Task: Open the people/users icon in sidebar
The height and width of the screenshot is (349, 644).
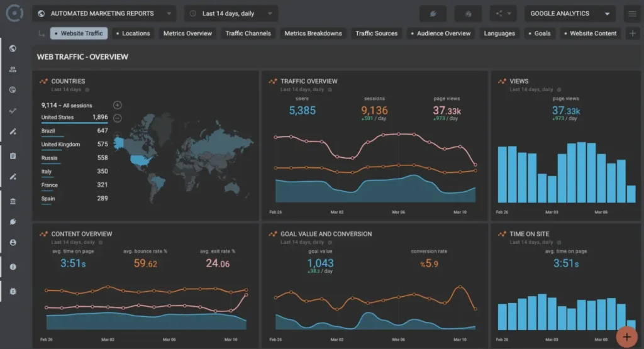Action: coord(13,69)
